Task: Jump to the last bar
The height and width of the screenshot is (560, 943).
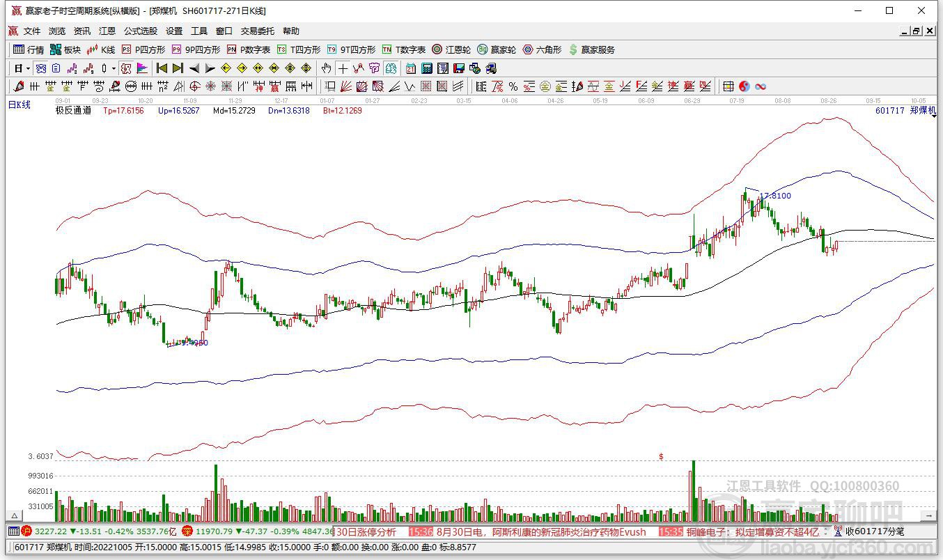Action: 178,68
